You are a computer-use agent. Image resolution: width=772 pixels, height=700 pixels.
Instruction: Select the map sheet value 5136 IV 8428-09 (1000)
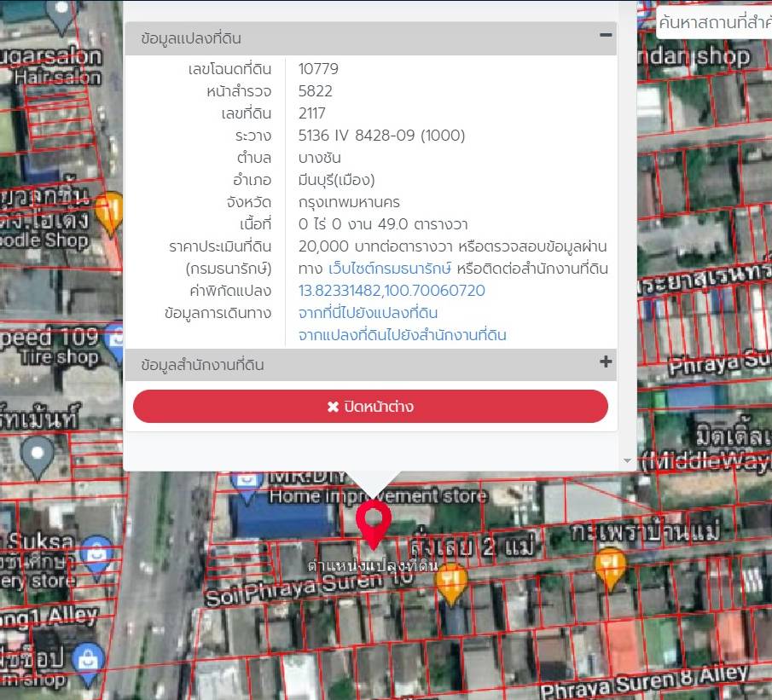[381, 136]
